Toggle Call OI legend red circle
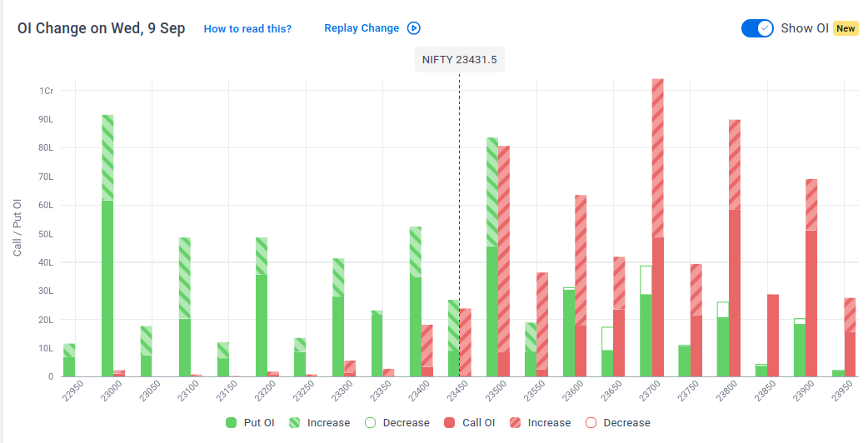The width and height of the screenshot is (868, 443). [x=450, y=422]
